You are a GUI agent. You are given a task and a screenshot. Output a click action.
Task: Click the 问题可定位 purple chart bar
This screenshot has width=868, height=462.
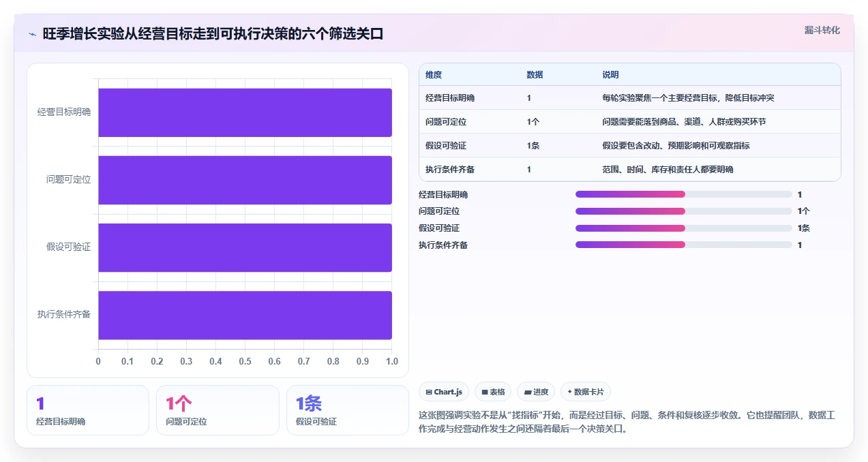245,180
